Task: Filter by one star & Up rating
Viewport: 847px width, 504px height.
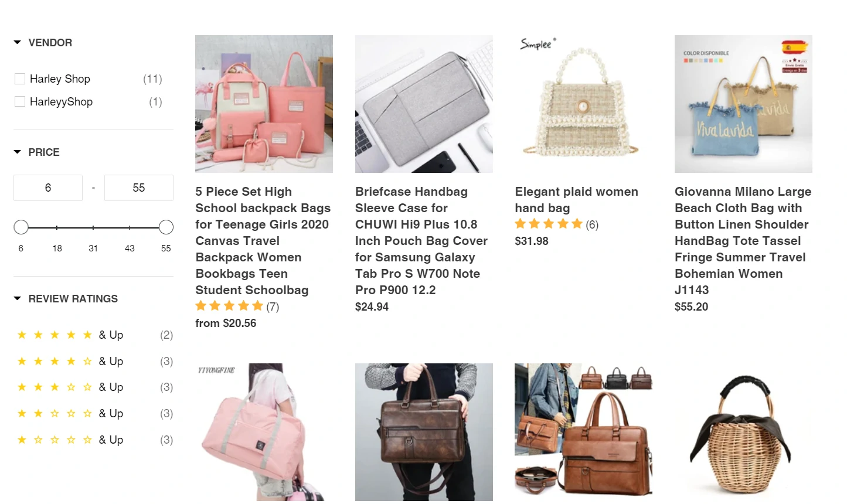Action: point(94,440)
